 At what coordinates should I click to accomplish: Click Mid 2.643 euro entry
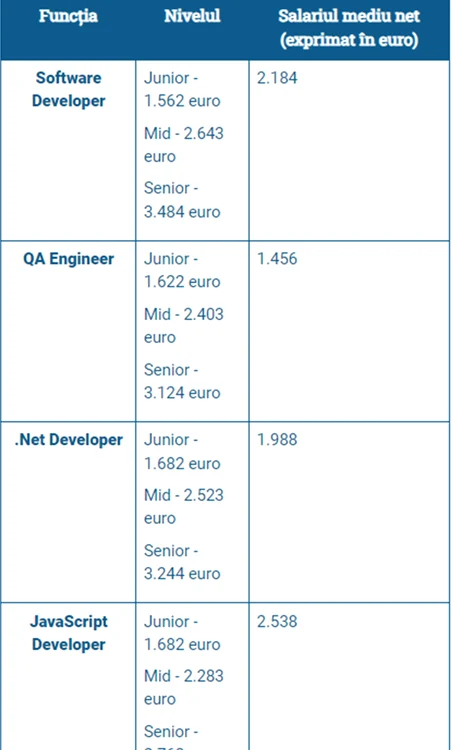(184, 144)
